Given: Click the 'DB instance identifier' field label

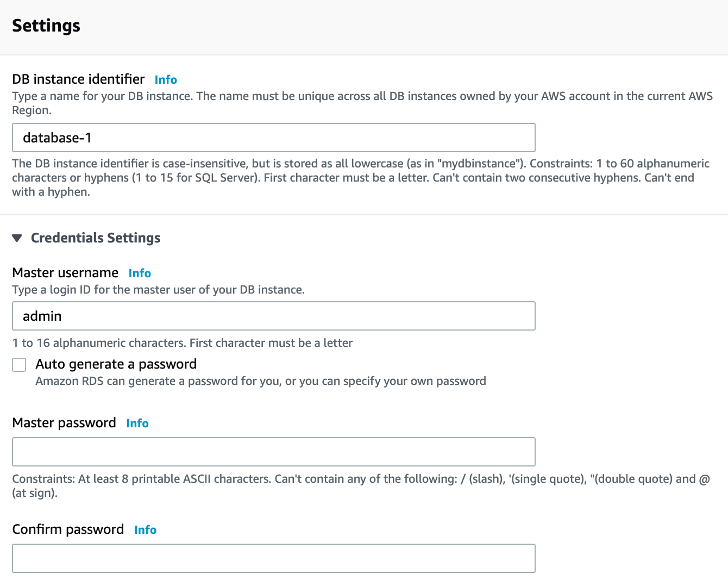Looking at the screenshot, I should [78, 79].
